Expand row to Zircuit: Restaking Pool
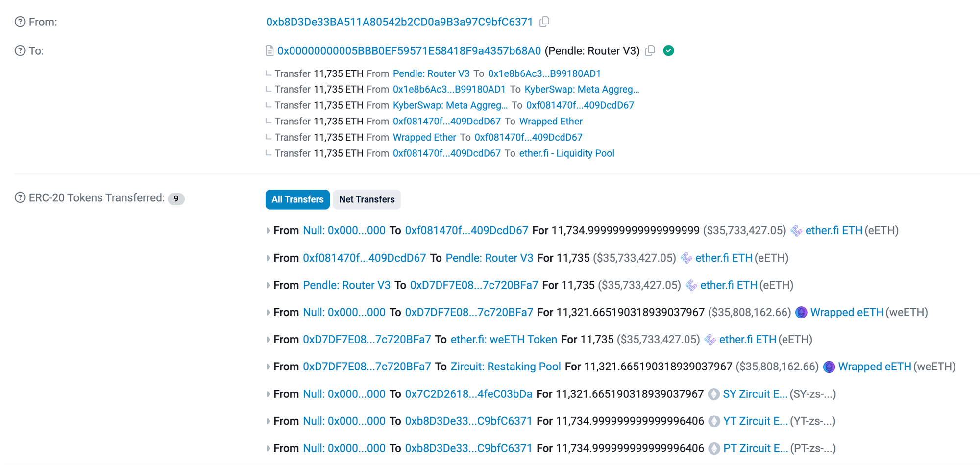Image resolution: width=980 pixels, height=465 pixels. tap(268, 367)
